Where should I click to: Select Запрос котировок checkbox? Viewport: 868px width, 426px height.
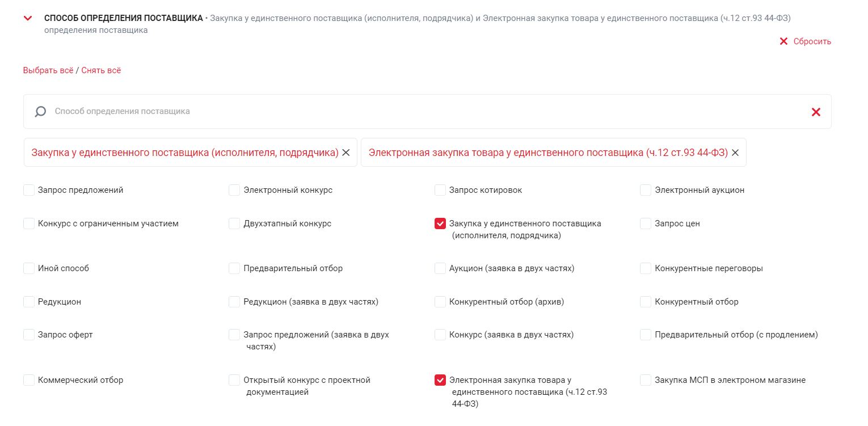coord(440,190)
